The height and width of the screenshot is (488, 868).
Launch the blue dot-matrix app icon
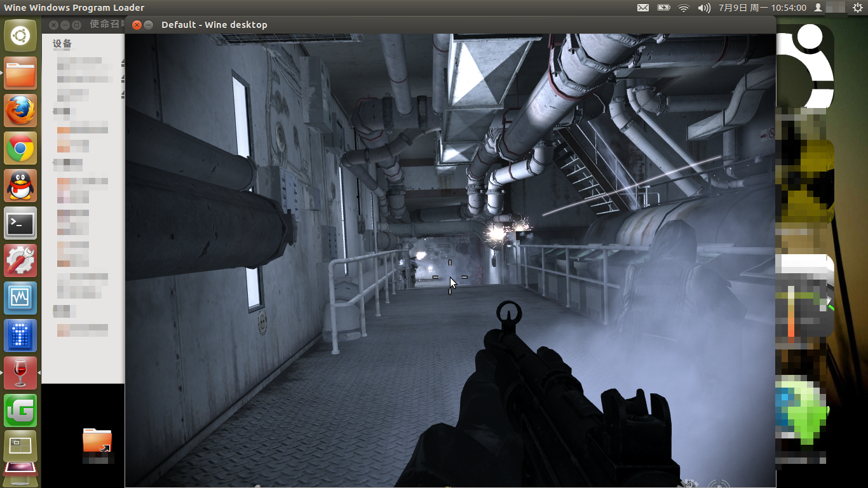(20, 335)
